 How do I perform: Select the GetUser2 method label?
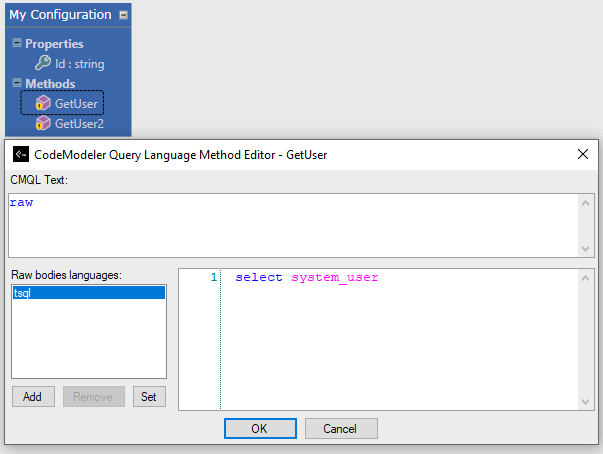(x=79, y=123)
